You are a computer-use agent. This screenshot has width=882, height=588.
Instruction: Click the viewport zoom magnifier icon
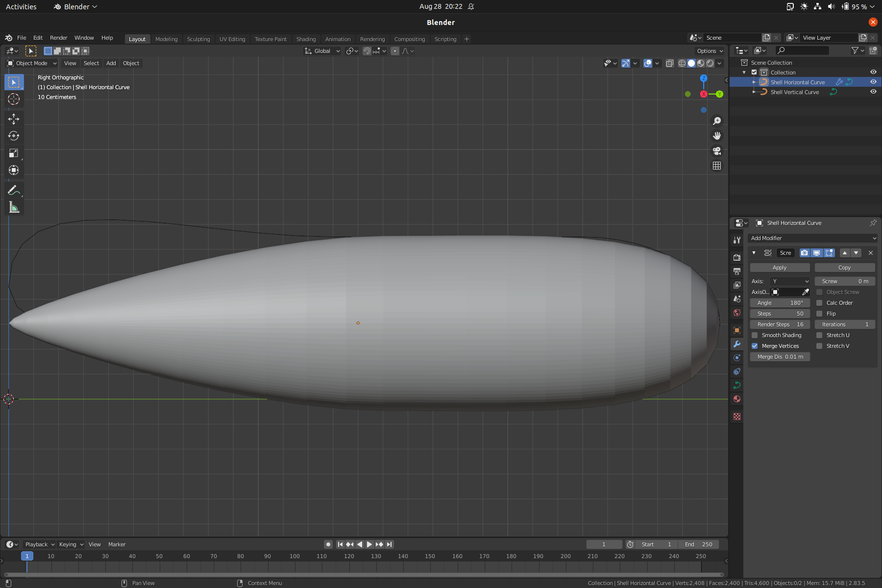pyautogui.click(x=717, y=121)
